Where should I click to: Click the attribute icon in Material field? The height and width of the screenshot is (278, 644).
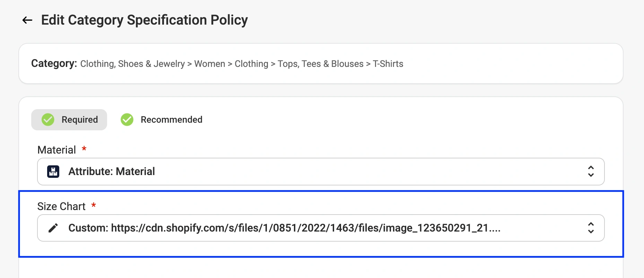click(x=53, y=172)
